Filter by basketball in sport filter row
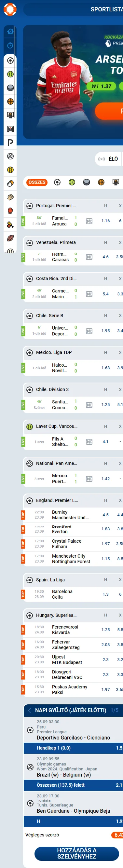123x868 pixels. click(x=101, y=182)
